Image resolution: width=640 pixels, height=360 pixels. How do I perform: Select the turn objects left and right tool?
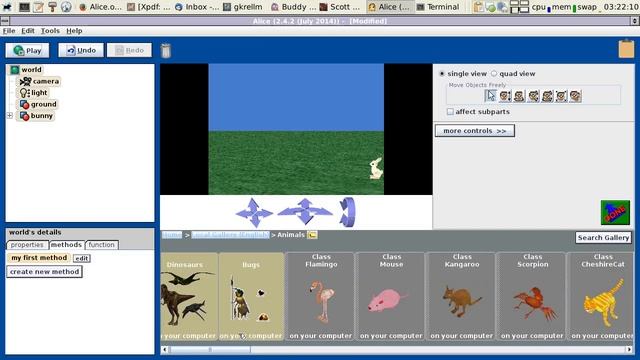(x=519, y=96)
